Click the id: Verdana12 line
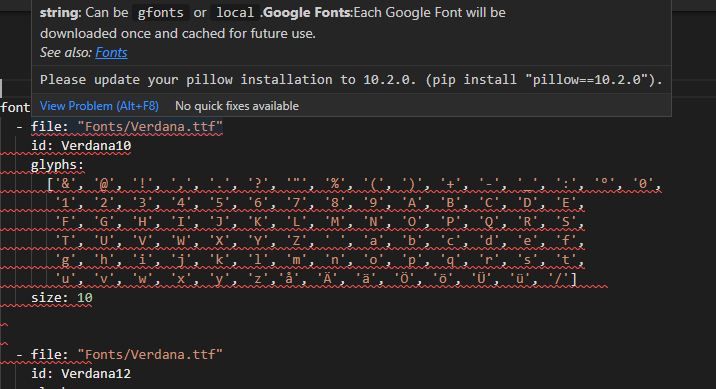Viewport: 716px width, 389px height. point(81,373)
